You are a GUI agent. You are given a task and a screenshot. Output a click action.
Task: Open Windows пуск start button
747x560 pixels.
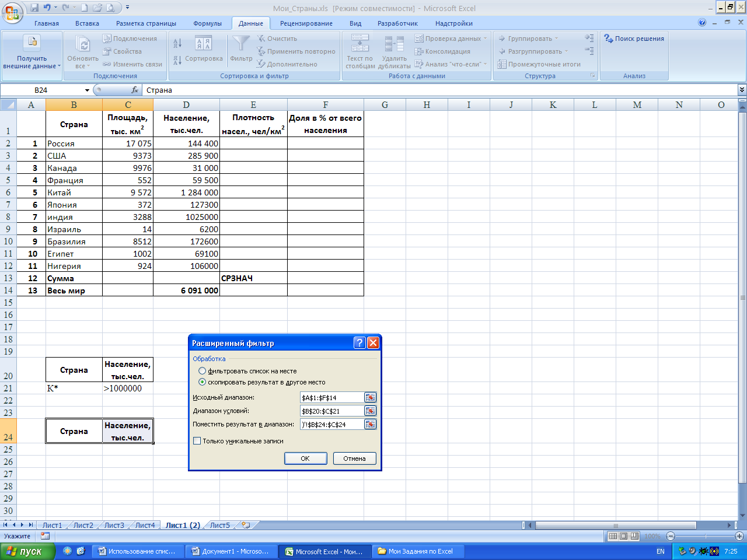28,551
